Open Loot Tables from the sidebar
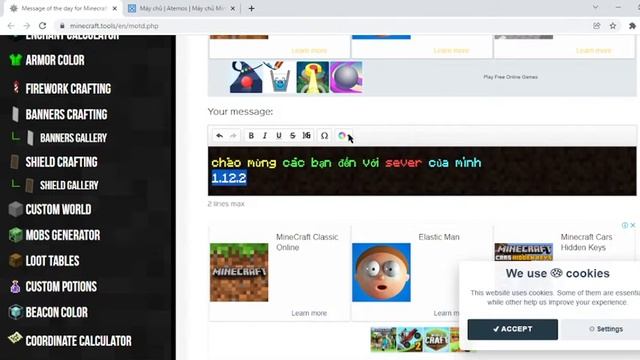Screen dimensions: 640x360 (52, 261)
